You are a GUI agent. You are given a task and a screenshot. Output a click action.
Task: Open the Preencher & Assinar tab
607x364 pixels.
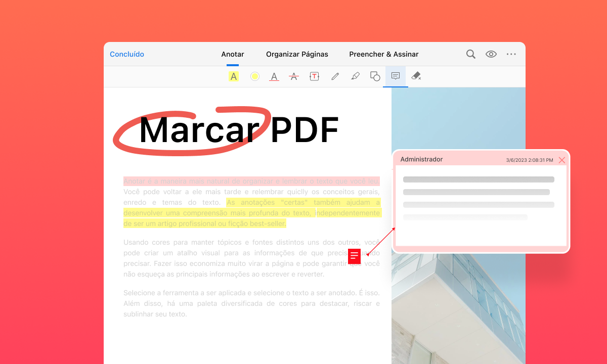[383, 54]
